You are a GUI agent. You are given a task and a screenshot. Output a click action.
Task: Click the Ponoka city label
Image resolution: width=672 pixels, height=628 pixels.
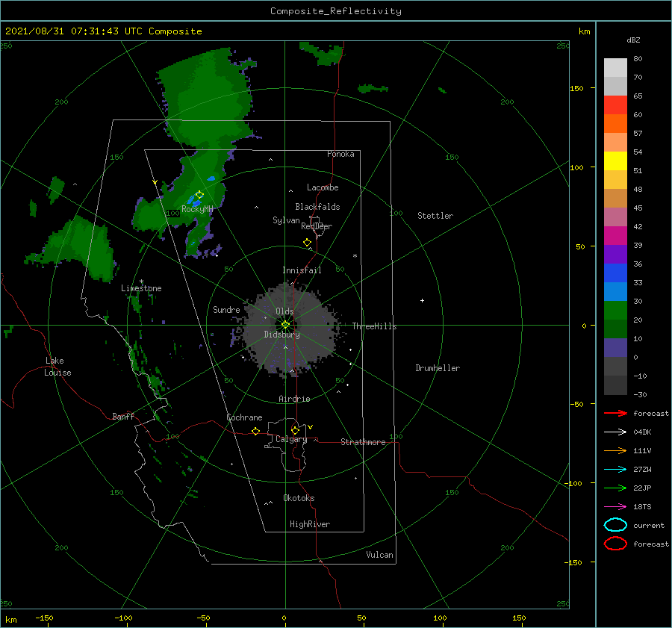(x=340, y=154)
